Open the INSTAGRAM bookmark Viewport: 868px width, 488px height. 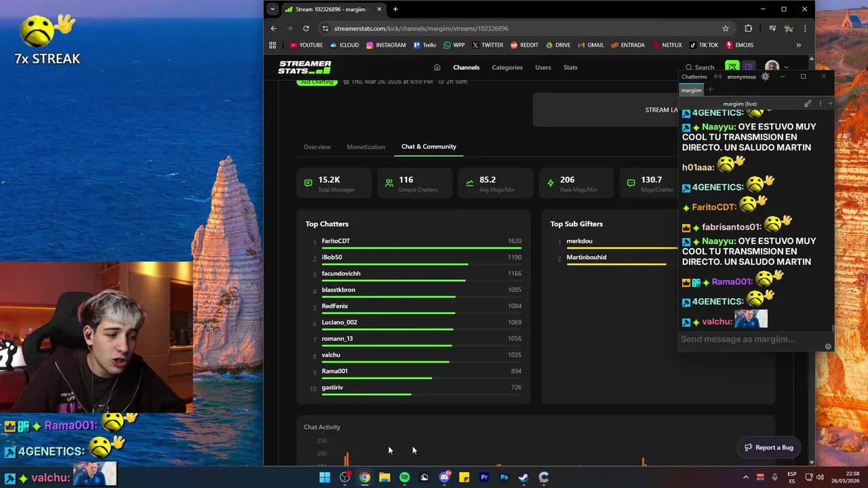[386, 45]
